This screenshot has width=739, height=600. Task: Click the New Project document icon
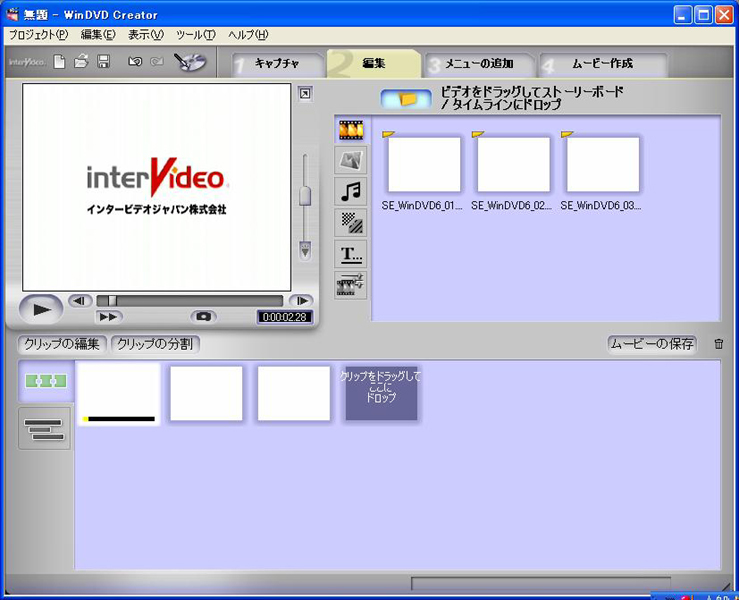coord(60,62)
